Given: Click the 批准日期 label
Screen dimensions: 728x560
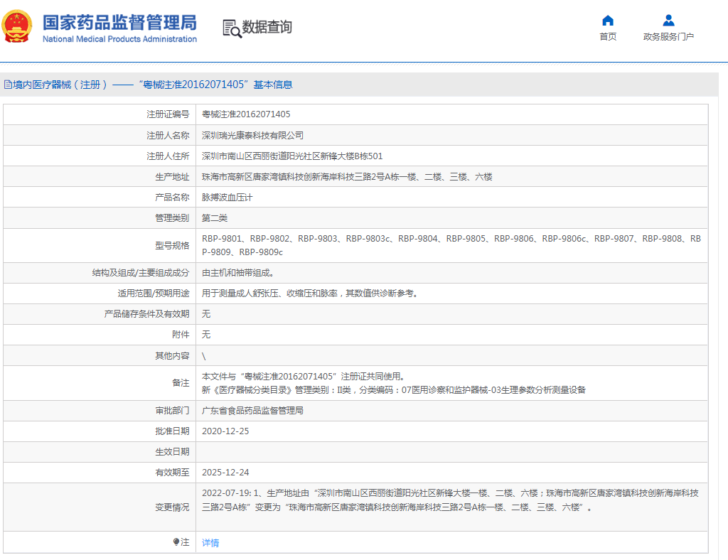Looking at the screenshot, I should [x=172, y=431].
